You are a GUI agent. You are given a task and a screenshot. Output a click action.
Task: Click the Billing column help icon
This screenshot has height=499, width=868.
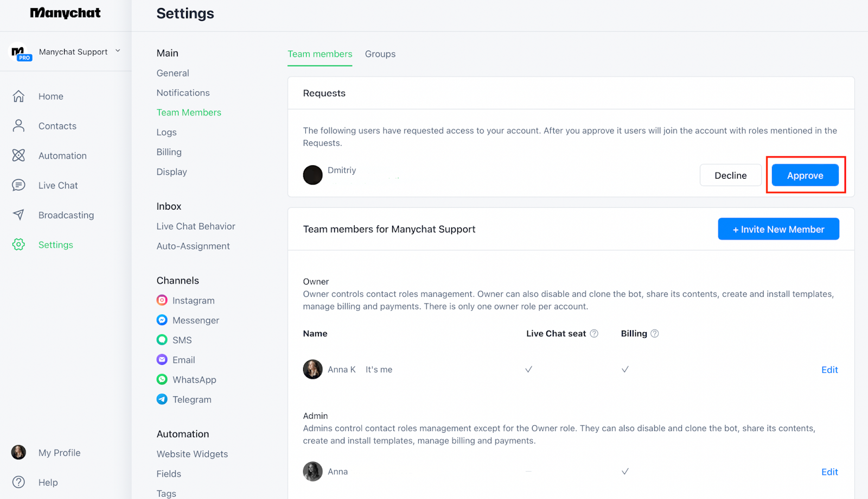655,333
